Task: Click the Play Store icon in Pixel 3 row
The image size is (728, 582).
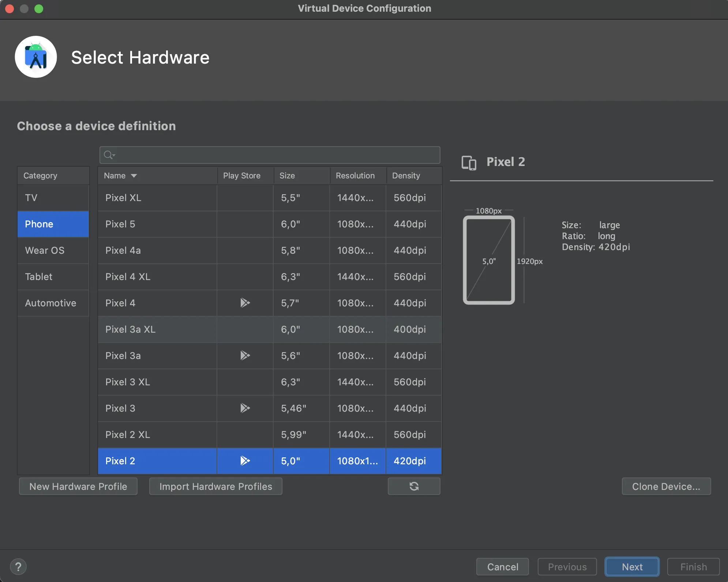Action: pos(245,408)
